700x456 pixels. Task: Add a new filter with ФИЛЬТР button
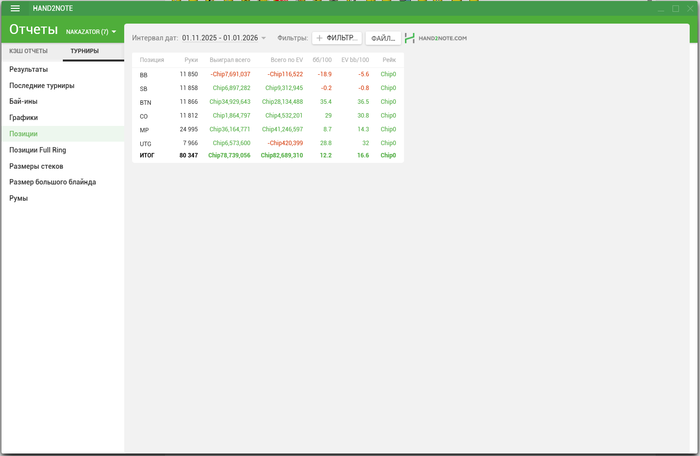337,38
